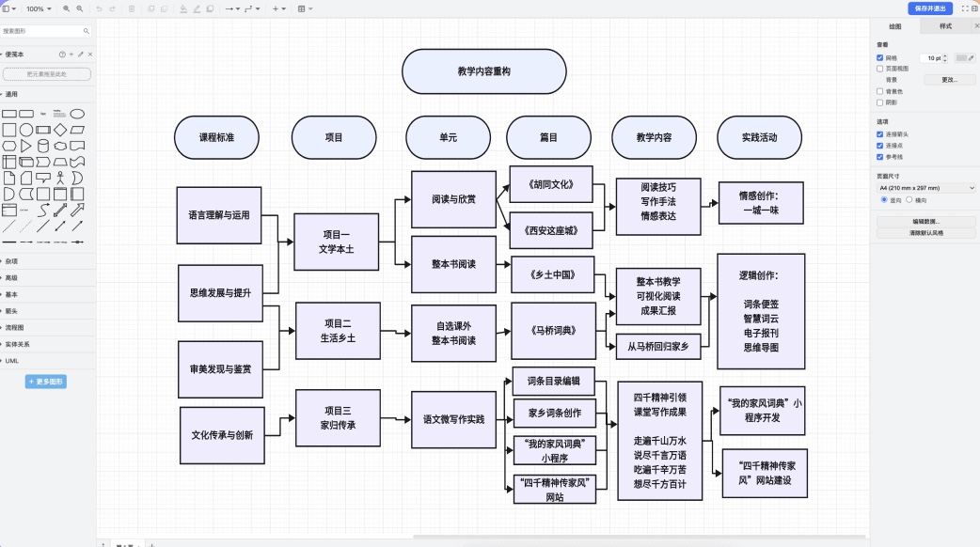The height and width of the screenshot is (547, 980).
Task: Select the parallelogram shape in the palette
Action: 77,130
